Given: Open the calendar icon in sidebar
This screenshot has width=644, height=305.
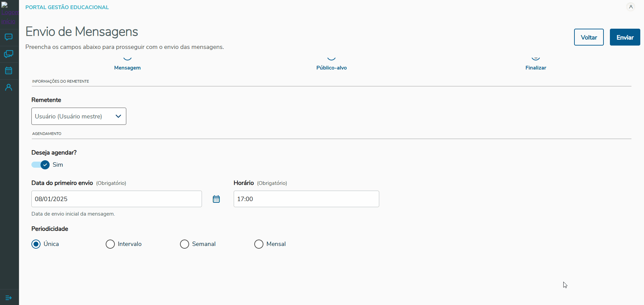Looking at the screenshot, I should (x=9, y=71).
